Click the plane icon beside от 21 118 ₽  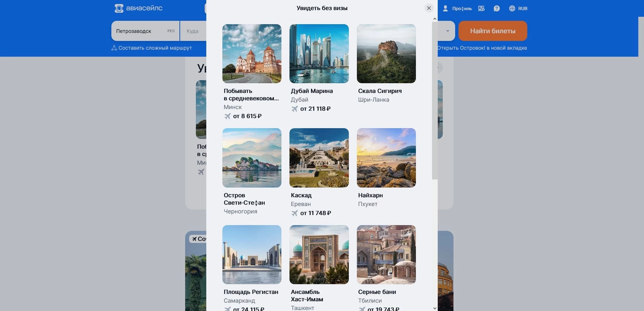coord(294,109)
